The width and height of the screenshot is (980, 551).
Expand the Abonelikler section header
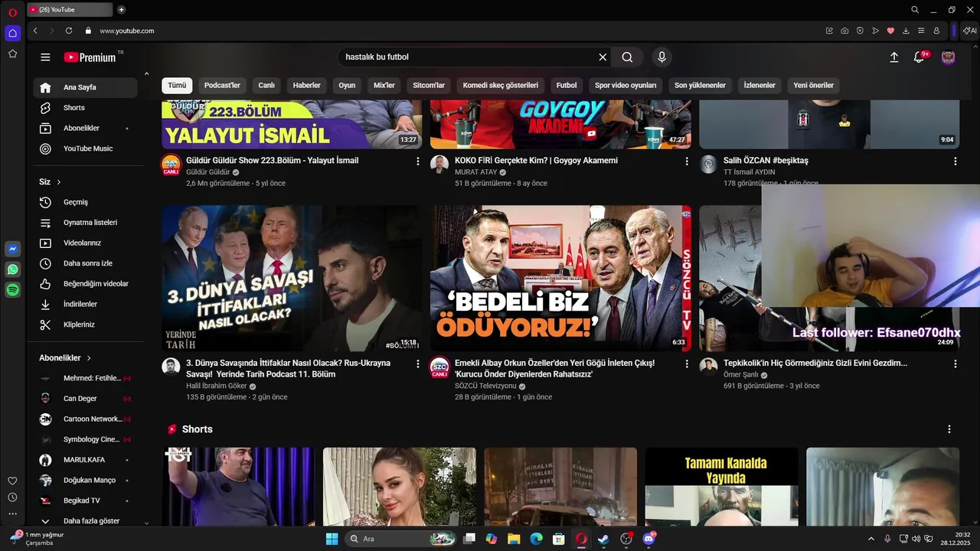pyautogui.click(x=65, y=358)
